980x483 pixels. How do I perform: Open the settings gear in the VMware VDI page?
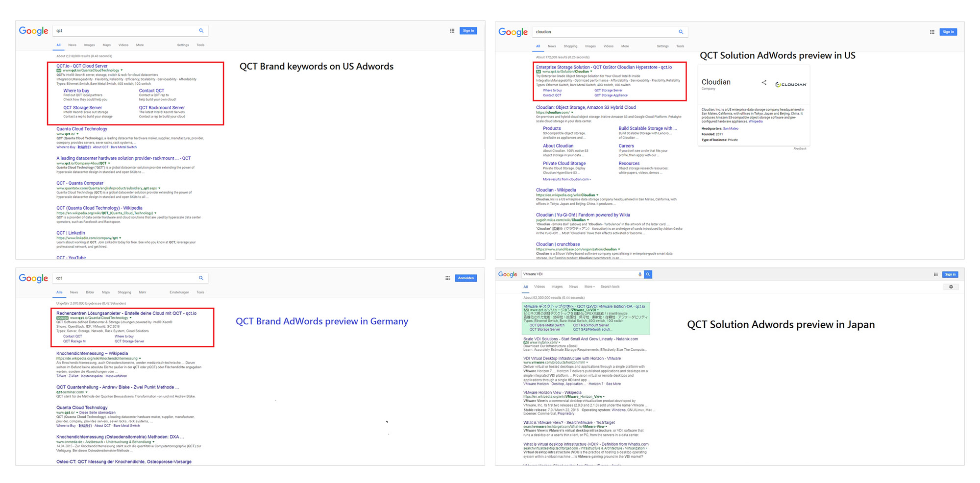pos(951,287)
